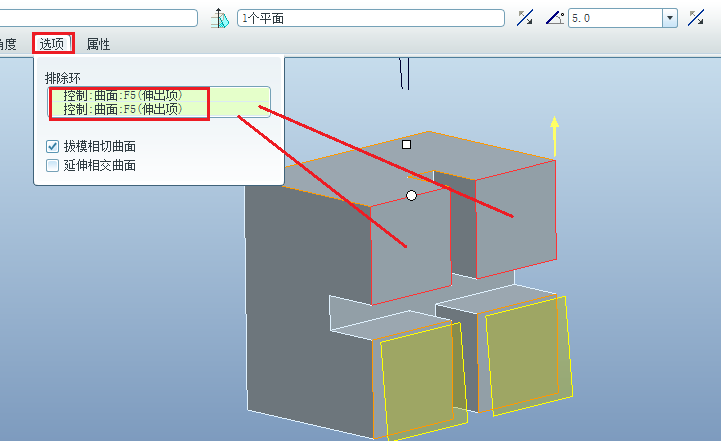Reverse draft angle with the far-right flip icon
The width and height of the screenshot is (721, 441).
click(697, 18)
